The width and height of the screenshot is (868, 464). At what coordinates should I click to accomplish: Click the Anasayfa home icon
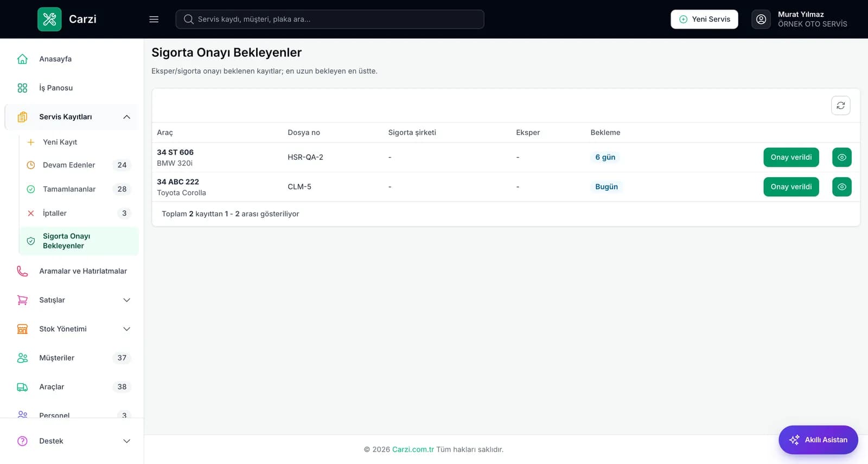click(22, 59)
